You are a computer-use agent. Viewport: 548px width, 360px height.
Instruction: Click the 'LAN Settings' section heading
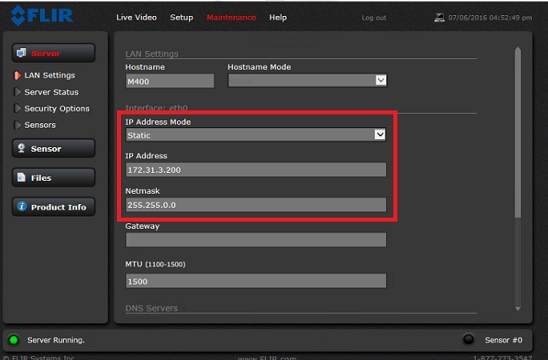pos(152,54)
